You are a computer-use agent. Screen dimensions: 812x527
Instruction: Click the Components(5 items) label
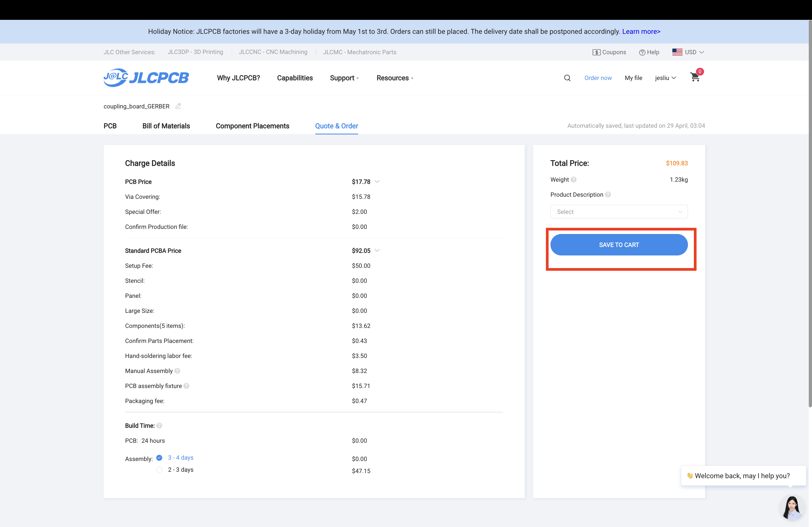click(x=155, y=326)
